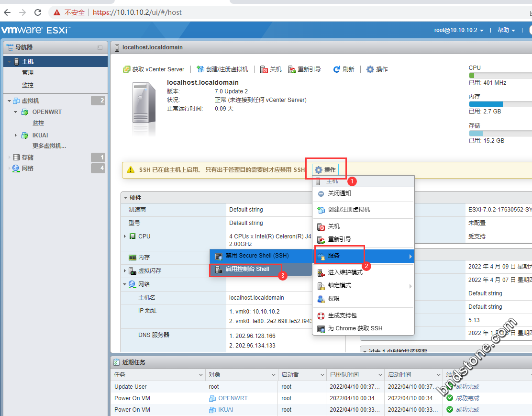The image size is (532, 416).
Task: Click the browser forward arrow
Action: click(x=22, y=12)
